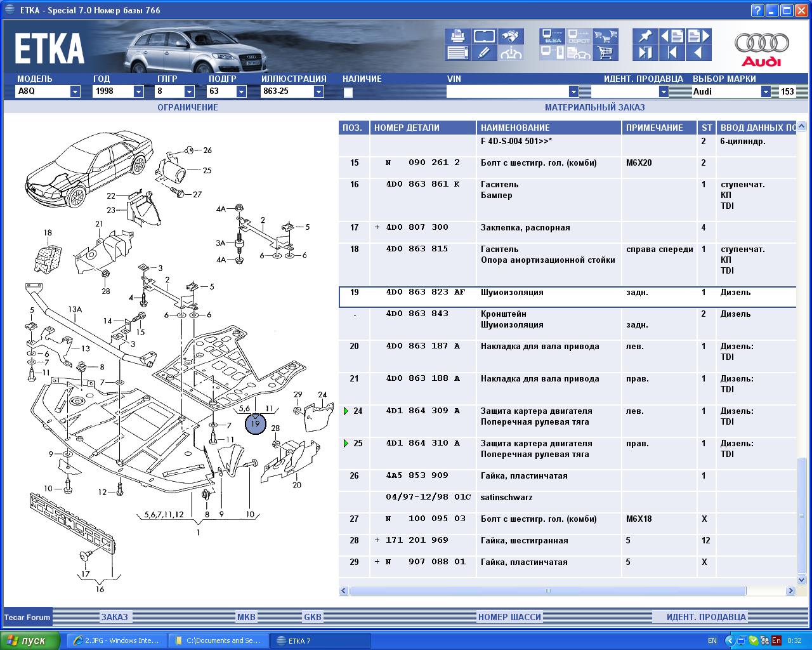This screenshot has height=650, width=812.
Task: Click the printer icon in the toolbar
Action: tap(457, 36)
